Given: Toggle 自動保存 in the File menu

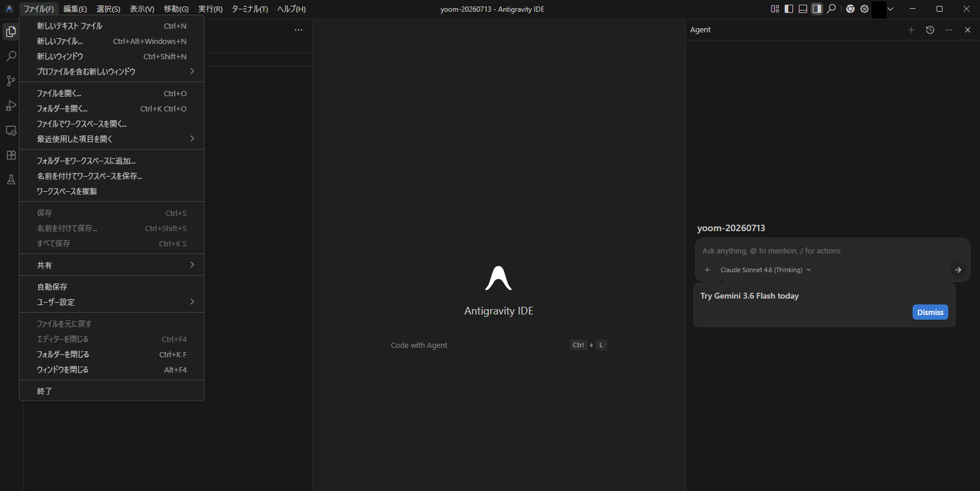Looking at the screenshot, I should tap(111, 287).
